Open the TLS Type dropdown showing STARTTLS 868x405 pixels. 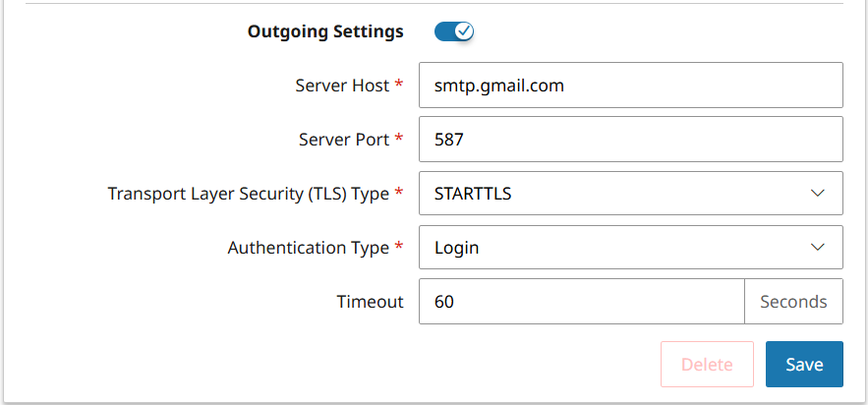[x=630, y=193]
